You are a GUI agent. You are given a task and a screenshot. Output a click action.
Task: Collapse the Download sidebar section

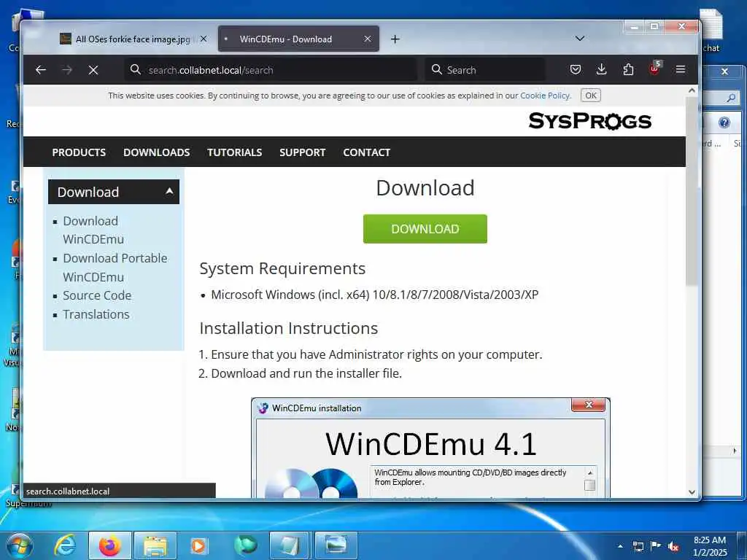114,192
